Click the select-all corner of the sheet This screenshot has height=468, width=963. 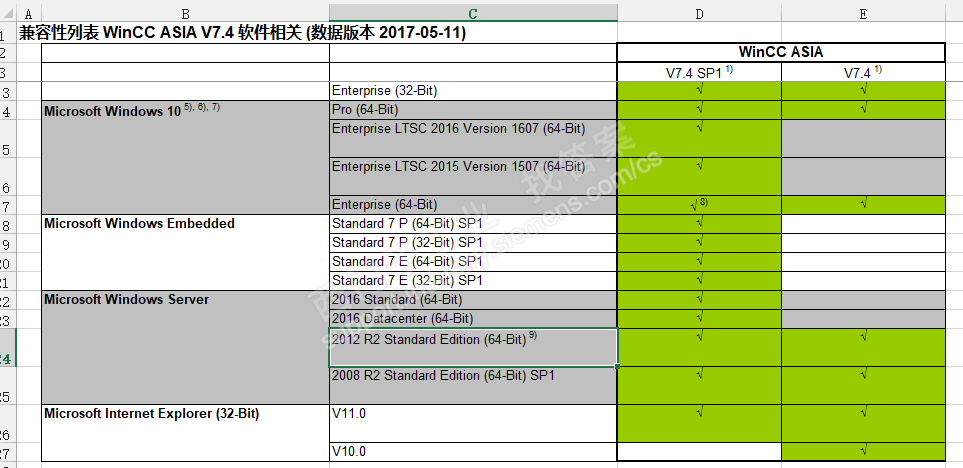click(x=8, y=14)
